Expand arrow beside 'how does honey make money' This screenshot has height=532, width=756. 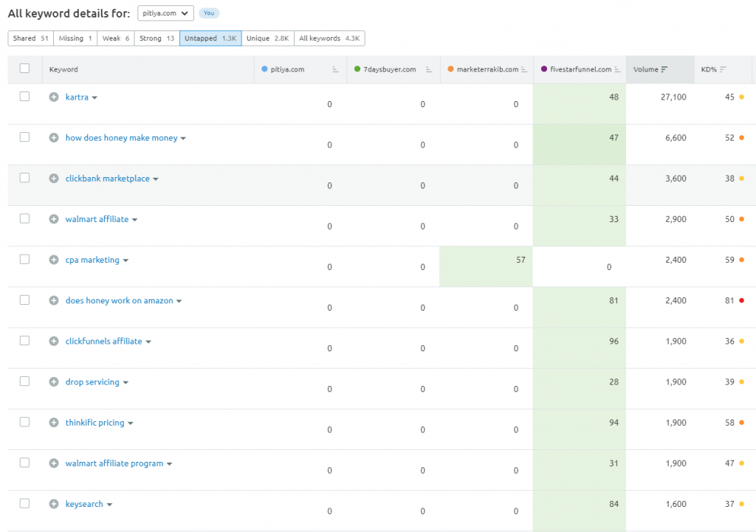click(x=183, y=139)
